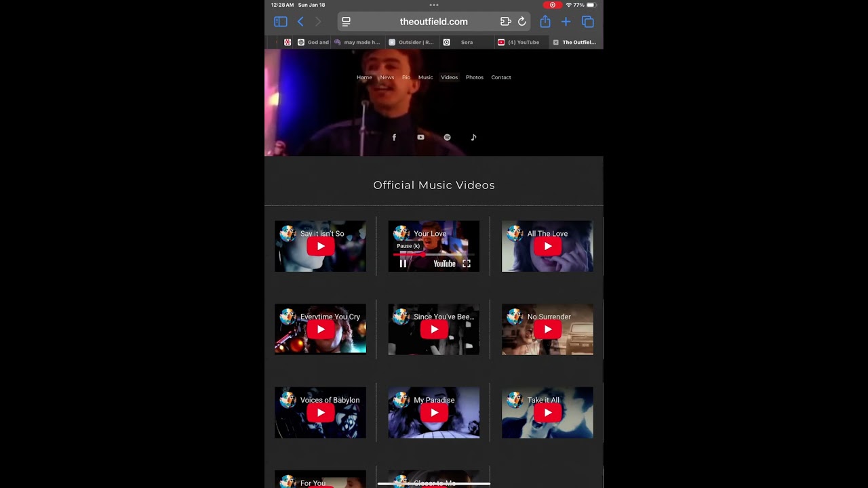Tap the red screen recording indicator
The image size is (868, 488).
click(x=552, y=5)
